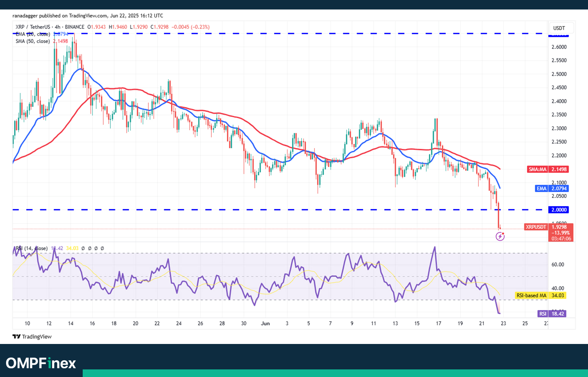Click the Jun label on the date axis
The height and width of the screenshot is (377, 588).
click(x=265, y=323)
